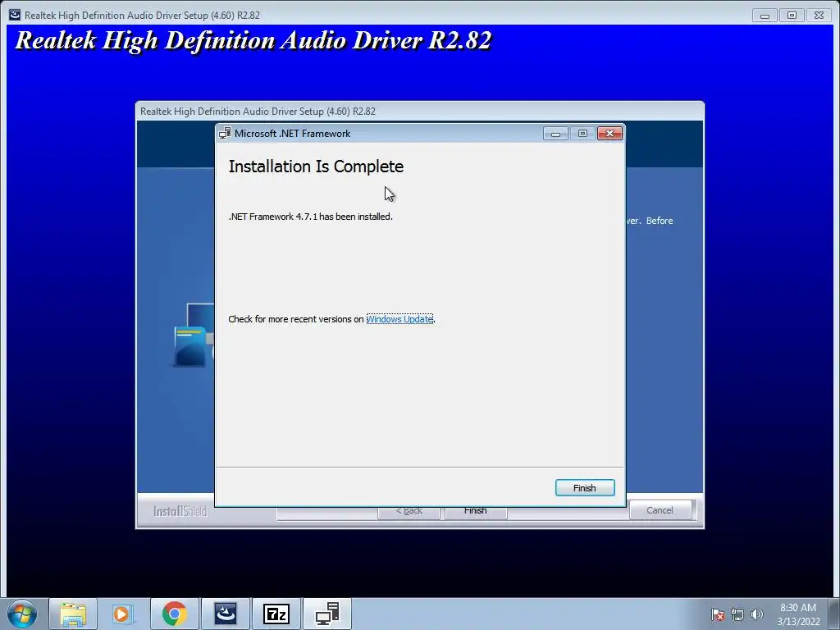Open the volume speaker tray icon
The image size is (840, 630).
[756, 614]
